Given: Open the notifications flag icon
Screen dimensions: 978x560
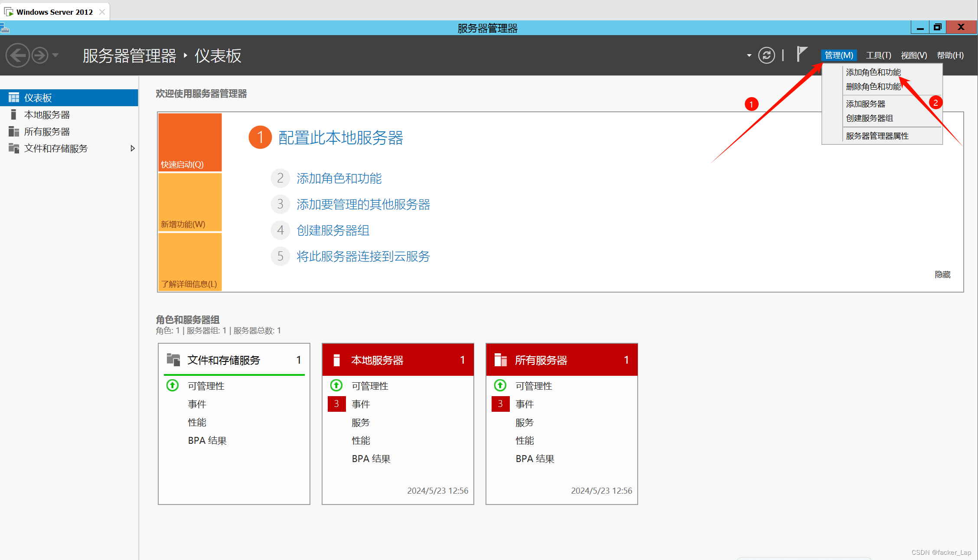Looking at the screenshot, I should tap(802, 55).
